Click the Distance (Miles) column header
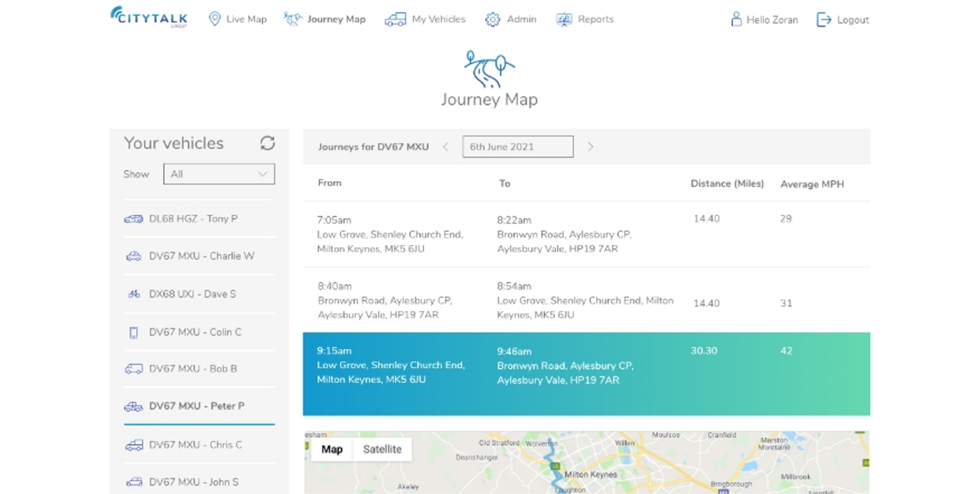 (727, 183)
